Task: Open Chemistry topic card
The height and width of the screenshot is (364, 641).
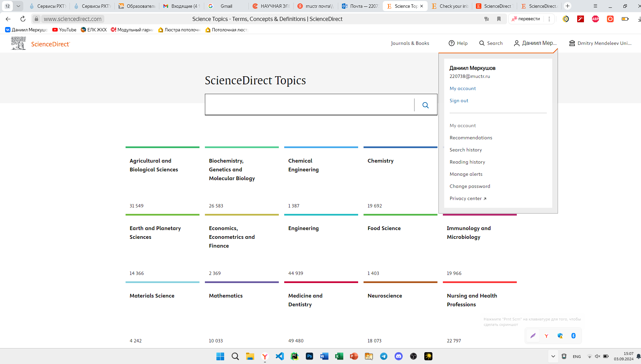Action: tap(400, 179)
